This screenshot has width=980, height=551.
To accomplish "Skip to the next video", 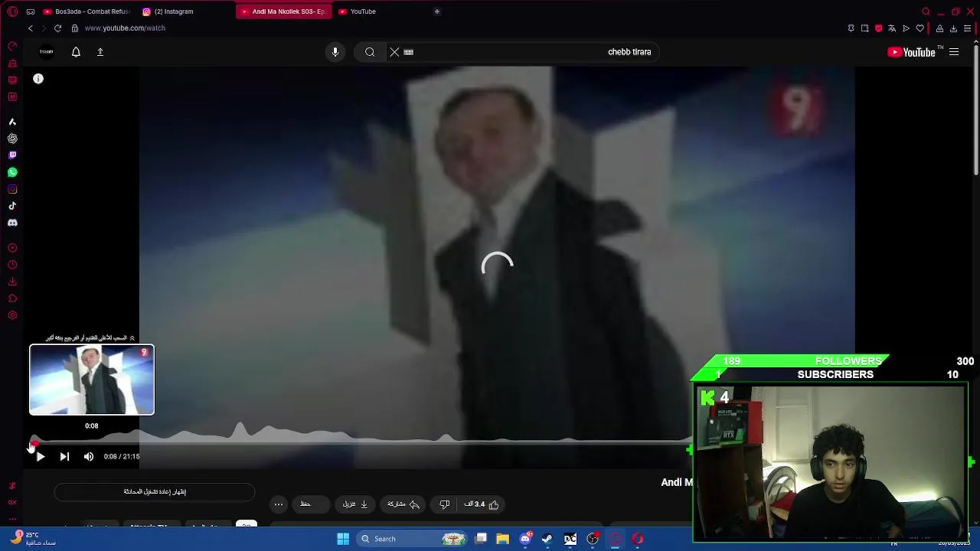I will pyautogui.click(x=64, y=457).
